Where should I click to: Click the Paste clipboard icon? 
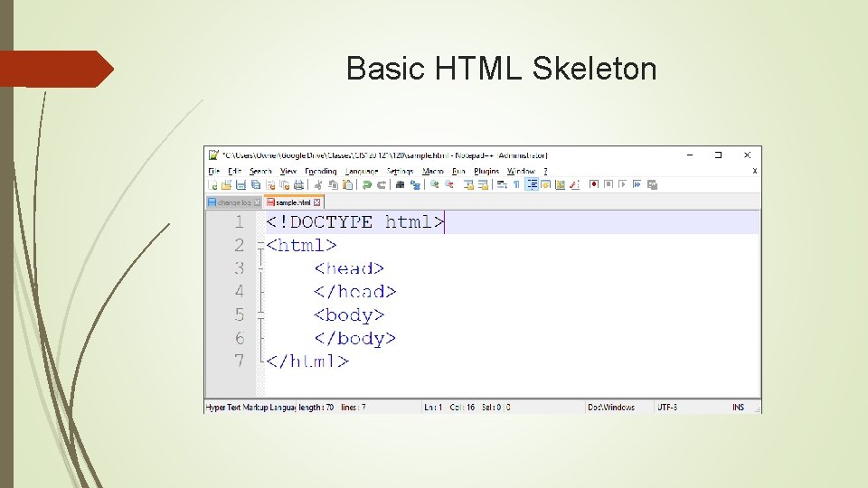347,184
